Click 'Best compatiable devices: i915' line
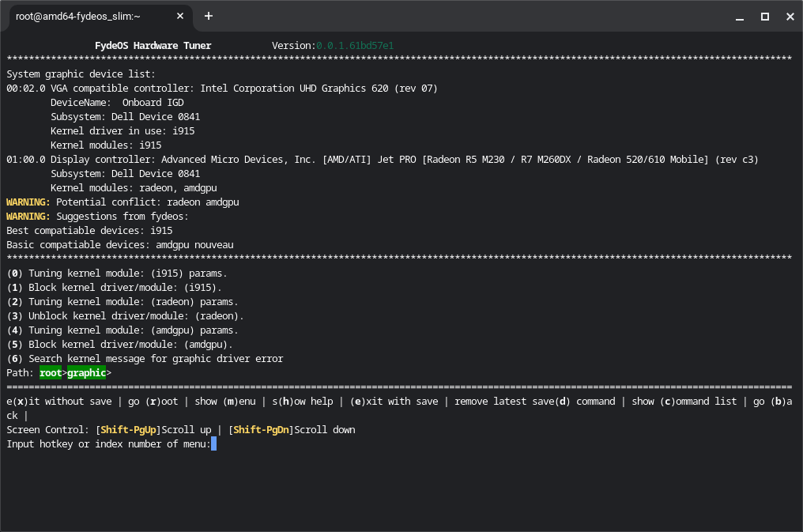Screen dimensions: 803x532 (x=89, y=231)
